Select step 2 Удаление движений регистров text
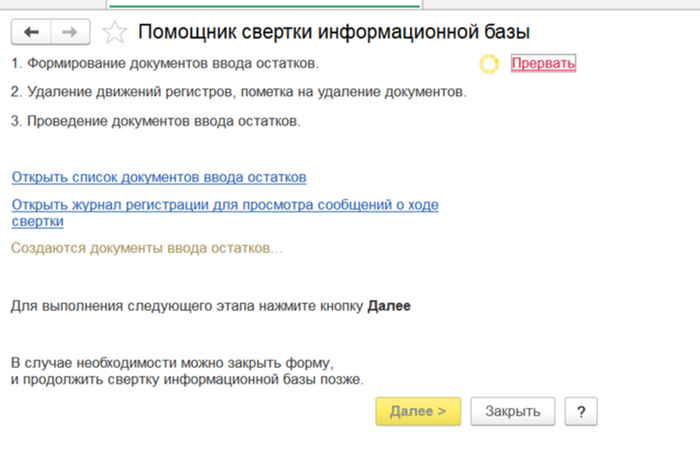700x469 pixels. (238, 92)
